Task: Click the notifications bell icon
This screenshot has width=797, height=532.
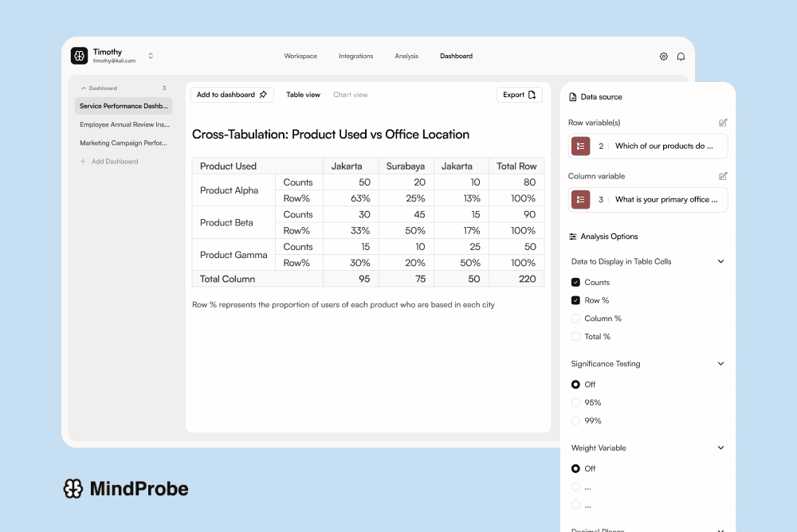Action: 681,56
